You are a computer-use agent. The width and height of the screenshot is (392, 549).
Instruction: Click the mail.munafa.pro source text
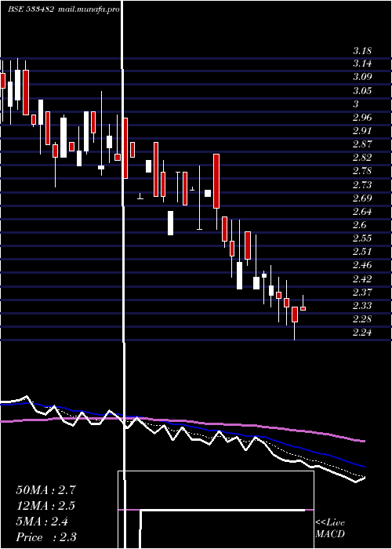[x=88, y=9]
